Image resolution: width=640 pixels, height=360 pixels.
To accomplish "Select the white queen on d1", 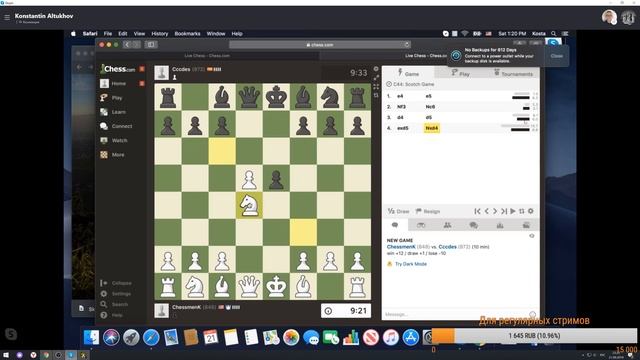I will [x=249, y=286].
